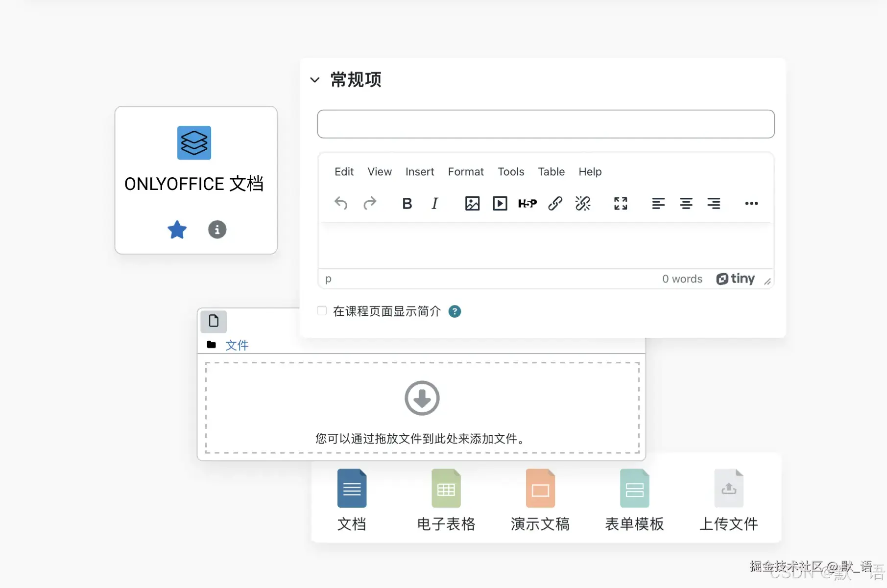Open the Table menu
The width and height of the screenshot is (887, 588).
[551, 172]
